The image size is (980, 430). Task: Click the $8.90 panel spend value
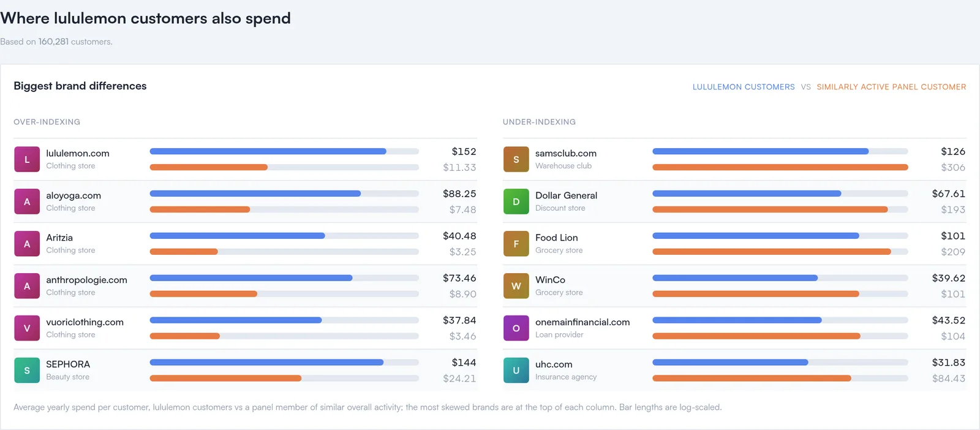click(462, 294)
